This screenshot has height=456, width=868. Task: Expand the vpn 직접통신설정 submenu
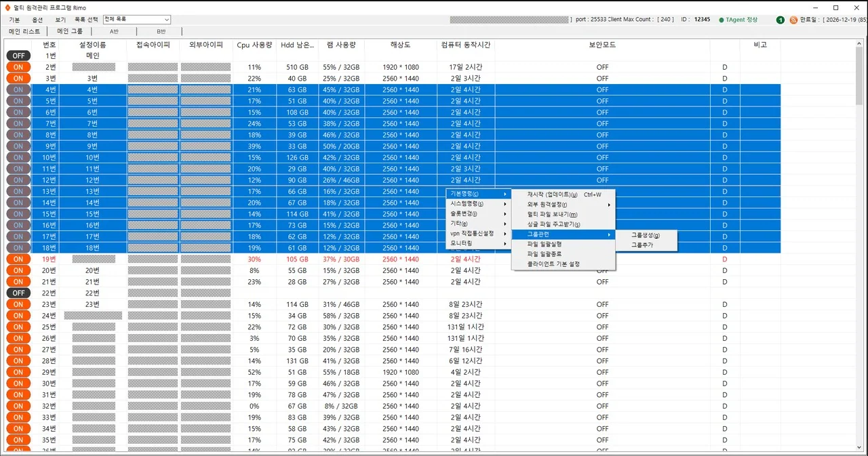pyautogui.click(x=479, y=233)
